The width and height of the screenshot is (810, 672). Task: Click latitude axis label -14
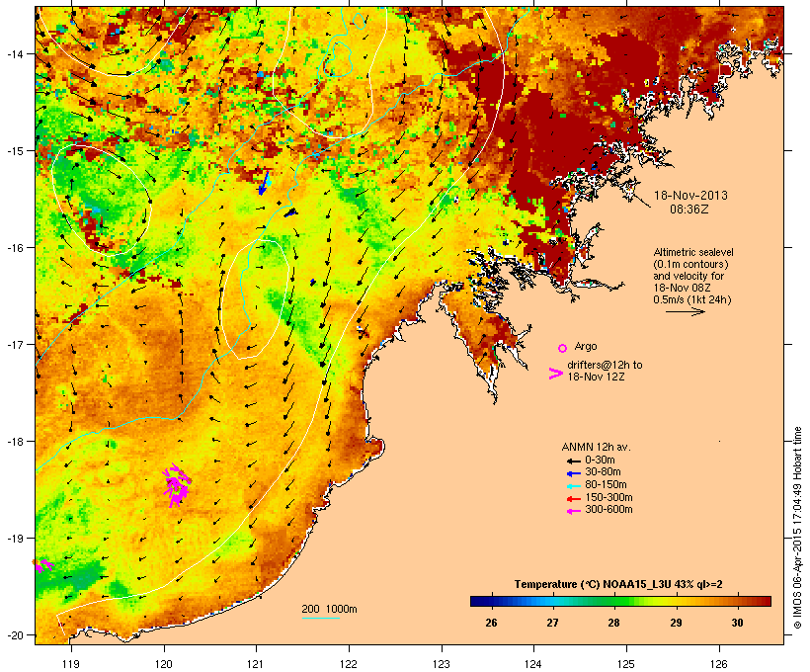coord(15,53)
